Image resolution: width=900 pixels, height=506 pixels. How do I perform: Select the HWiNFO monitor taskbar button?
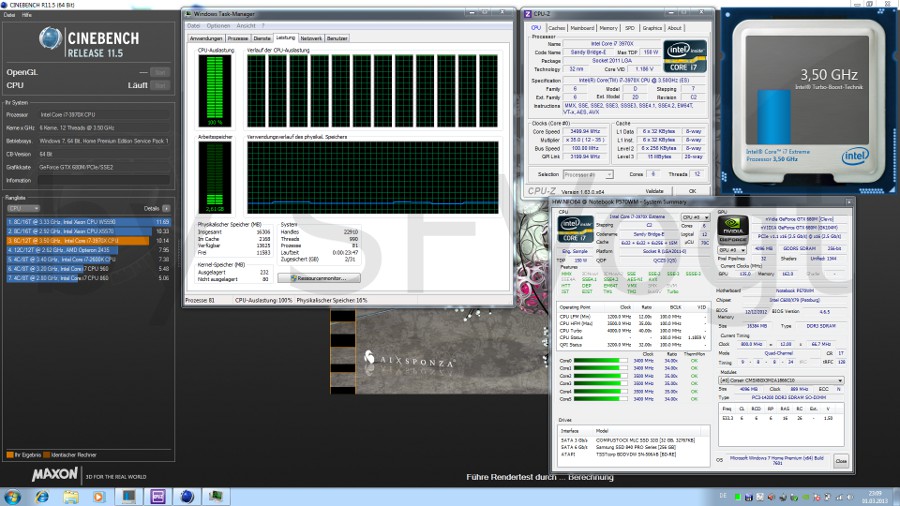tap(128, 497)
